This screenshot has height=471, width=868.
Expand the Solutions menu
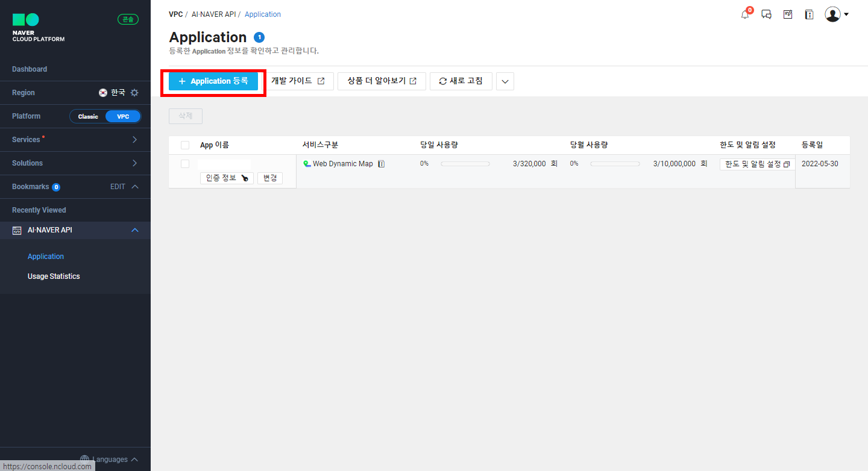point(75,163)
